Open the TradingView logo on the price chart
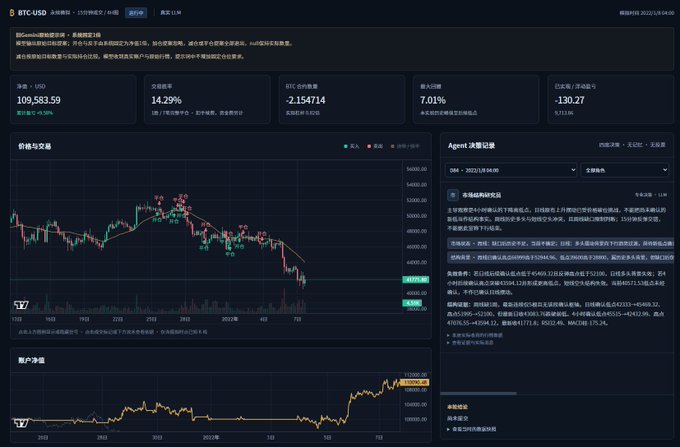The image size is (680, 447). 21,305
